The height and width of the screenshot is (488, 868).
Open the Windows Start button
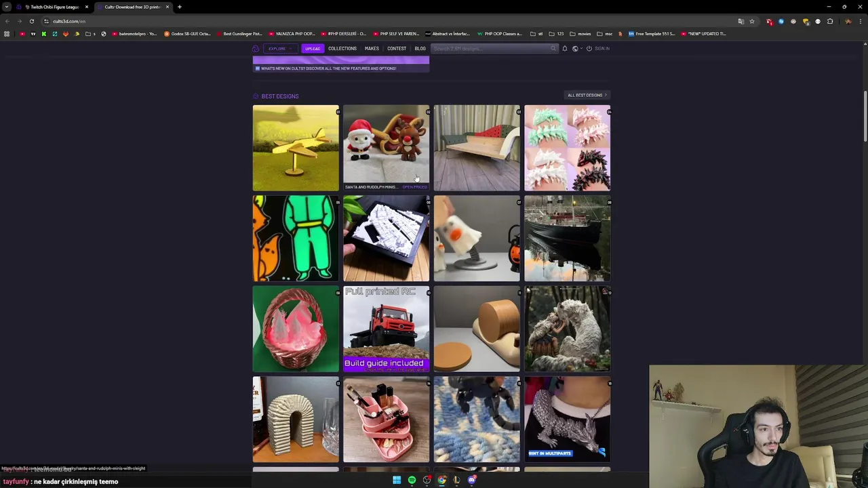pos(397,480)
